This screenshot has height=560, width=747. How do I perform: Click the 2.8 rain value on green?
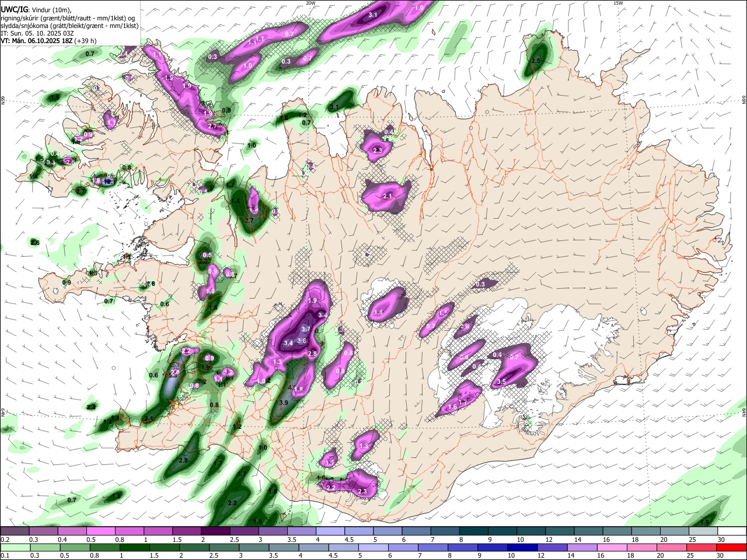click(183, 460)
